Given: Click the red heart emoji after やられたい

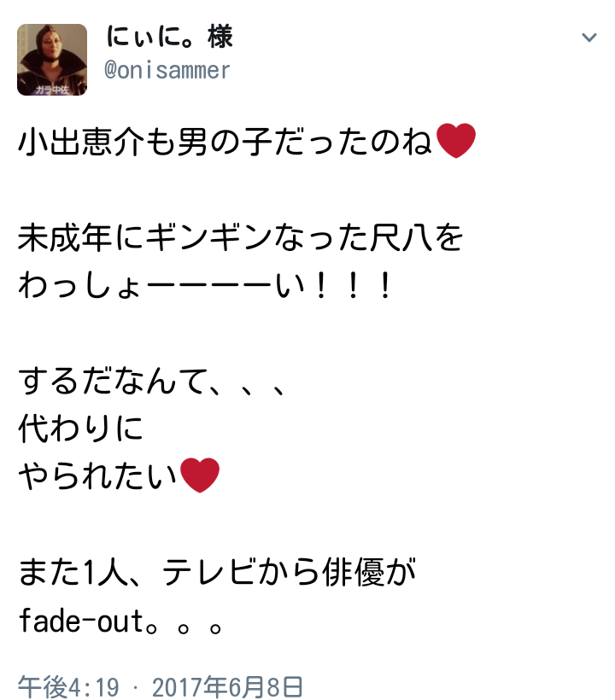Looking at the screenshot, I should tap(199, 475).
